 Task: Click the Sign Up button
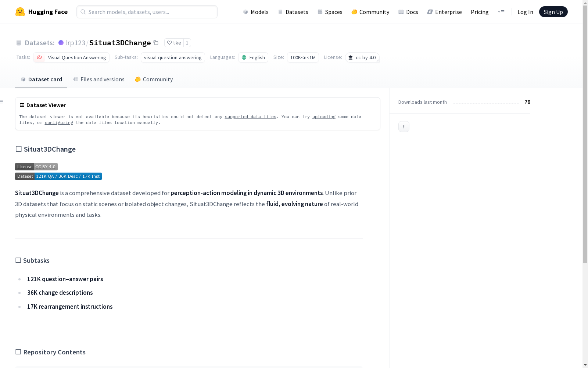pyautogui.click(x=553, y=12)
